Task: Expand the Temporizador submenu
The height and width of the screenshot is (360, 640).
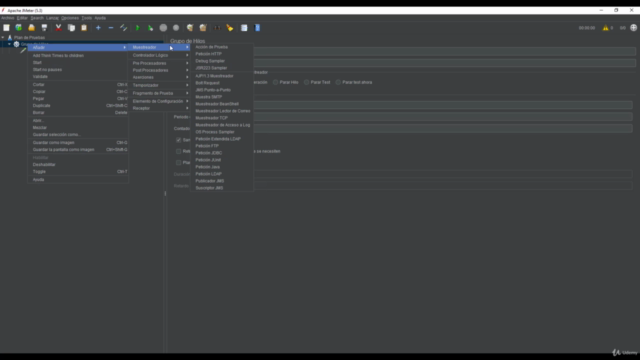Action: (x=160, y=85)
